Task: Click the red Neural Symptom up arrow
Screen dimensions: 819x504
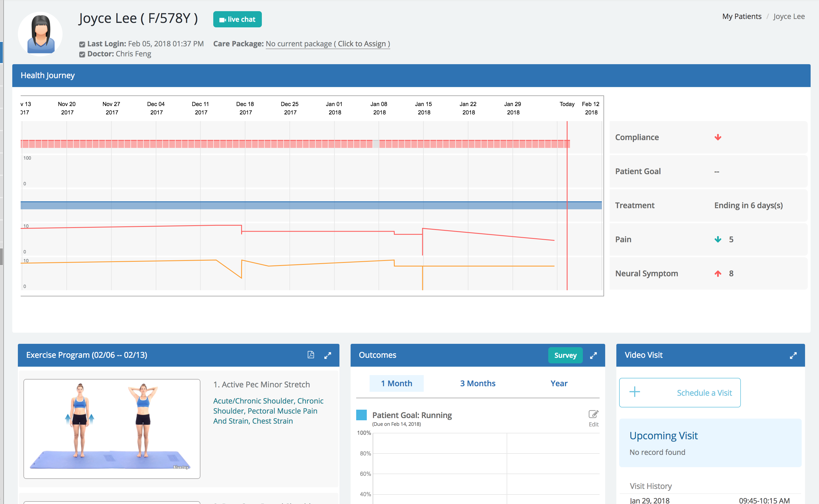Action: click(x=718, y=273)
